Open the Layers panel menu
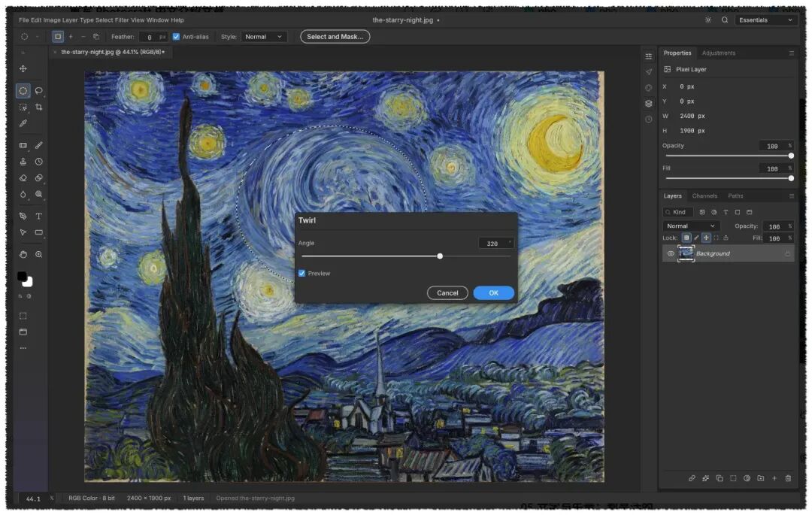The width and height of the screenshot is (812, 515). 791,196
